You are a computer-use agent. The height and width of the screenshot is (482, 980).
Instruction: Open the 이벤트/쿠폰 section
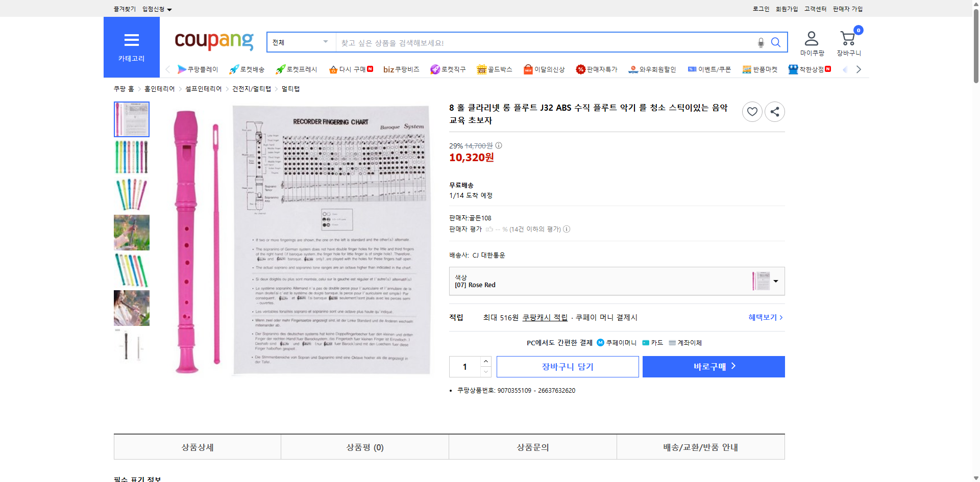pyautogui.click(x=710, y=69)
